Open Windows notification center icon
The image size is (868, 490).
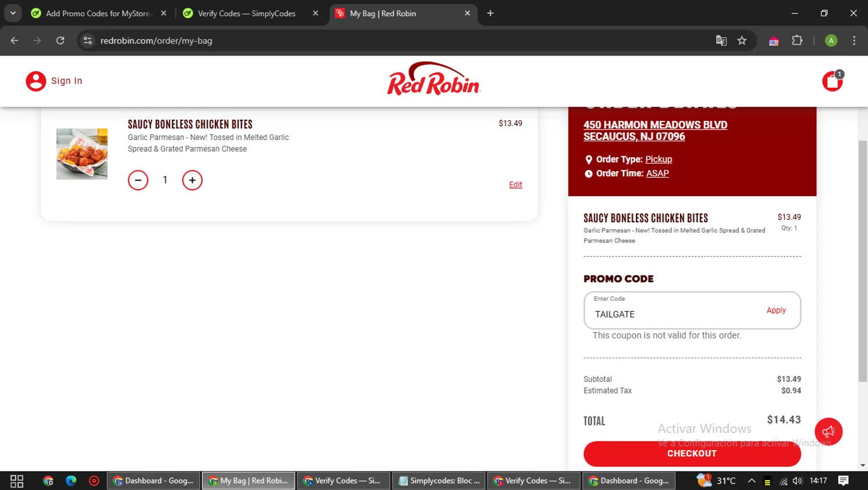click(x=844, y=481)
